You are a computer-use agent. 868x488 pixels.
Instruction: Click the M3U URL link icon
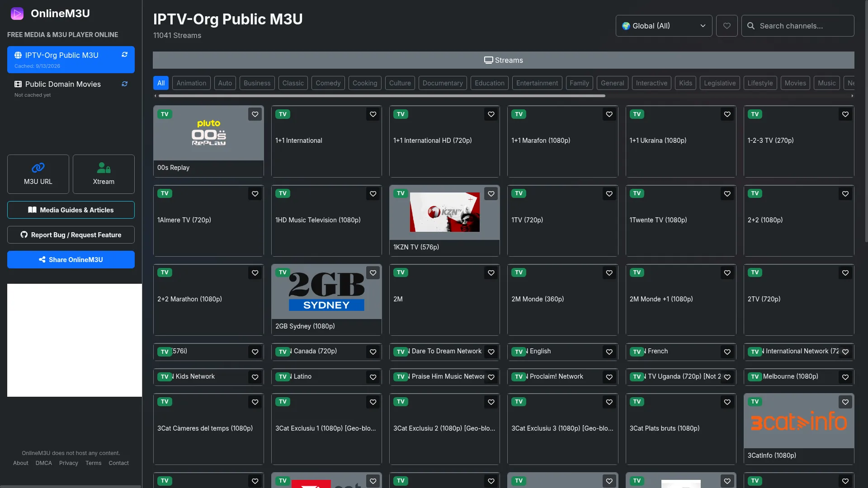[x=38, y=168]
